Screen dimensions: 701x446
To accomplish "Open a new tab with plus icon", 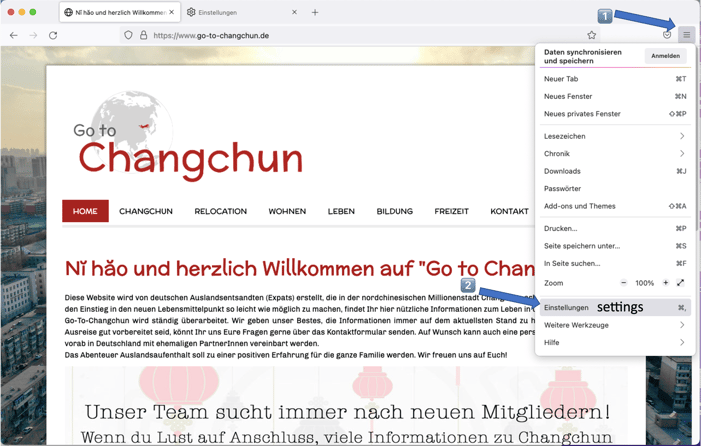I will [315, 13].
